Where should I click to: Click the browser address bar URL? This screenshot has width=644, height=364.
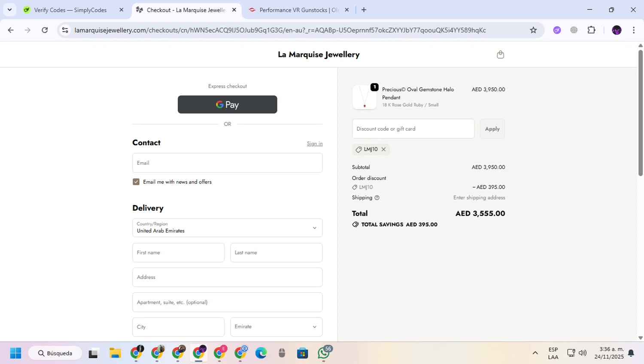point(280,30)
